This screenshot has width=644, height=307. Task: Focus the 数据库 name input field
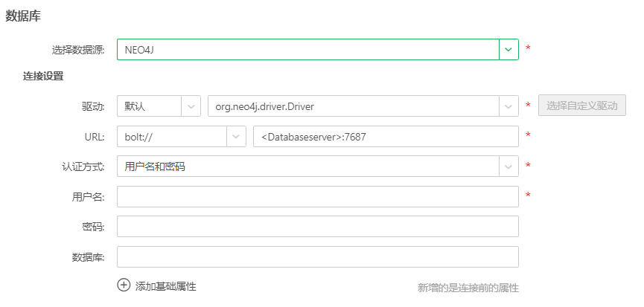[317, 256]
